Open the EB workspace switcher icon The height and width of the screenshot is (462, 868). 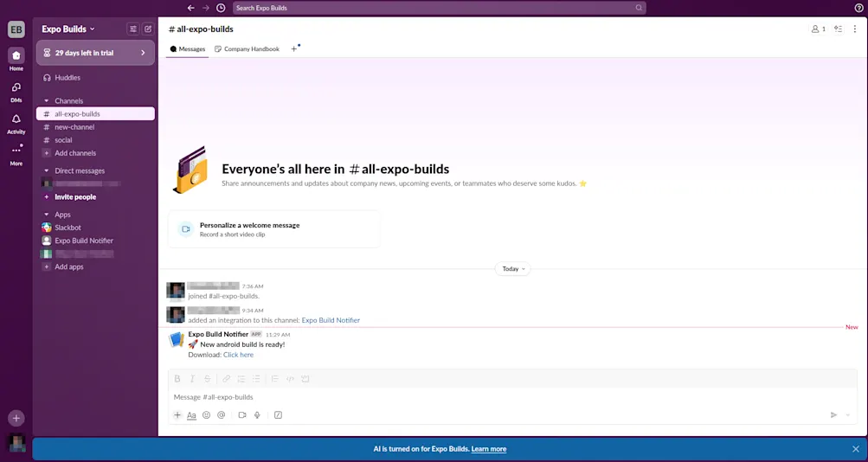pyautogui.click(x=16, y=29)
